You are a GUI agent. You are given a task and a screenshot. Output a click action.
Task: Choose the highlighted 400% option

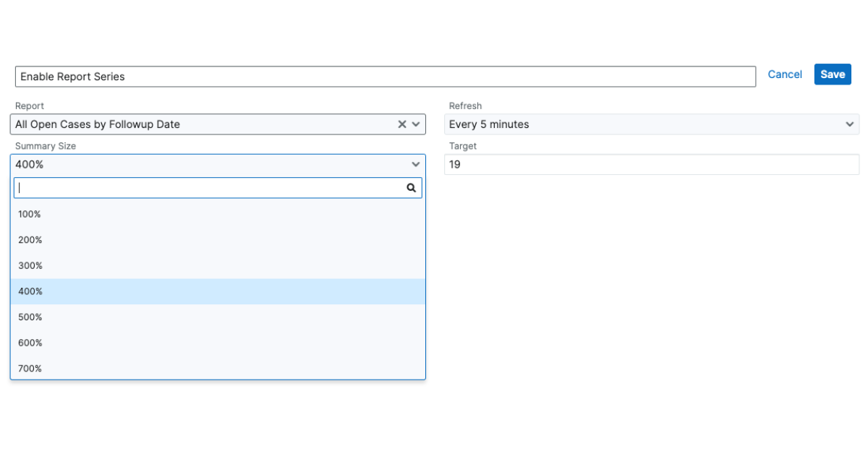pyautogui.click(x=218, y=291)
